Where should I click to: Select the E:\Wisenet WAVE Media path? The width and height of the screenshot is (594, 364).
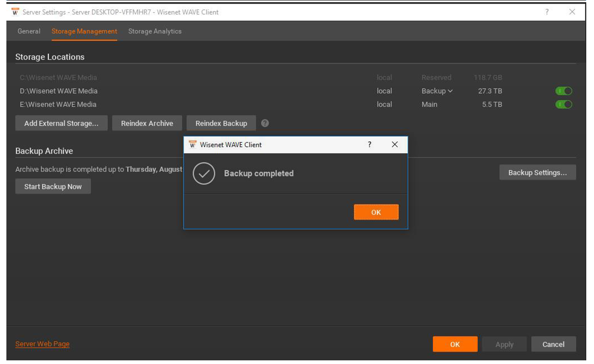pos(58,104)
